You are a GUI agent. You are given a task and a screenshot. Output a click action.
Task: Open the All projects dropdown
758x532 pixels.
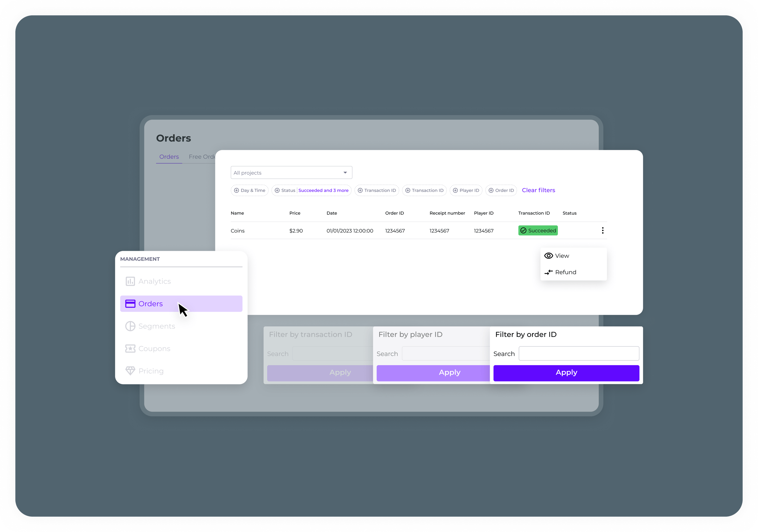(x=291, y=173)
